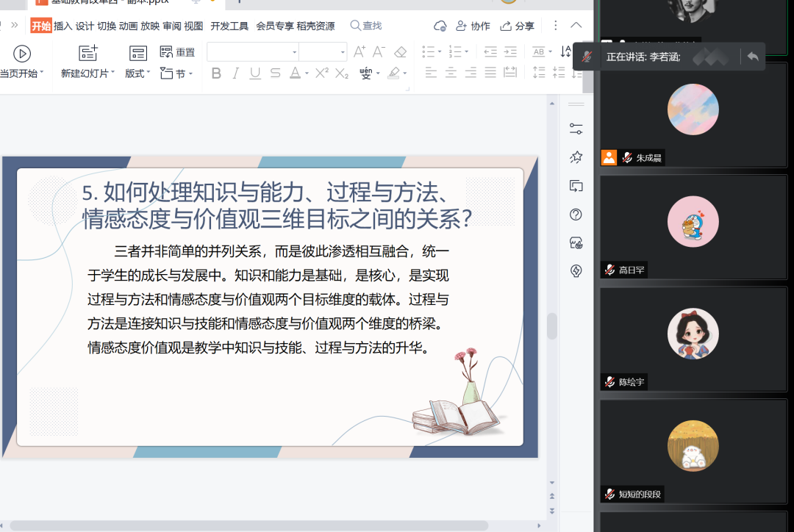The height and width of the screenshot is (532, 794).
Task: Open the font color picker arrow
Action: (x=307, y=73)
